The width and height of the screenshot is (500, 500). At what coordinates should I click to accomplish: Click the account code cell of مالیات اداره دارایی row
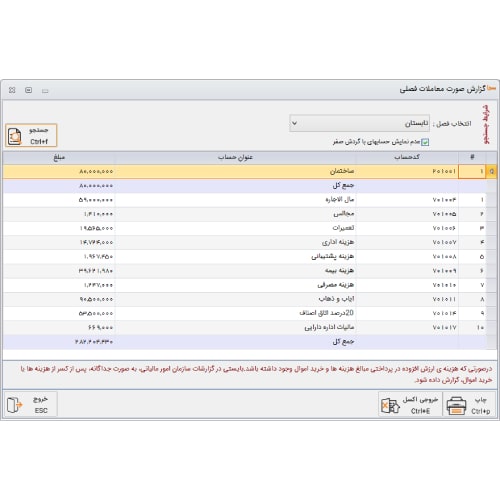(x=407, y=327)
